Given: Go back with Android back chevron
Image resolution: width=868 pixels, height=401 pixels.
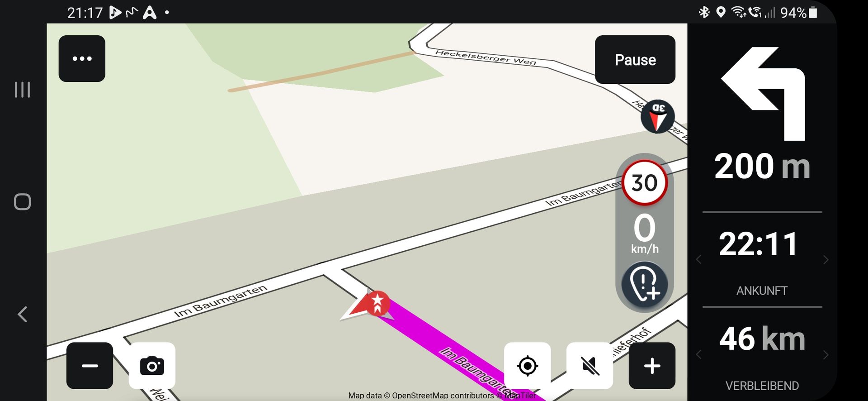Looking at the screenshot, I should 22,314.
